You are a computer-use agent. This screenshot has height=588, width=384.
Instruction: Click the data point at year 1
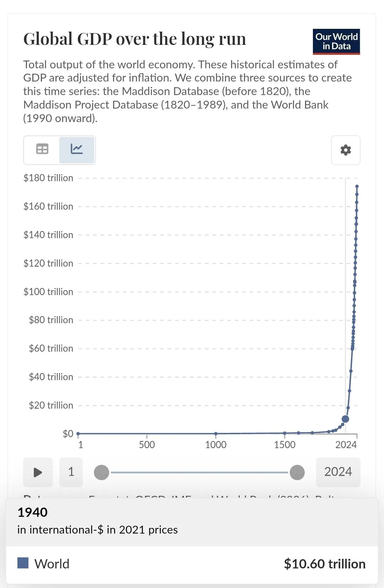(78, 434)
